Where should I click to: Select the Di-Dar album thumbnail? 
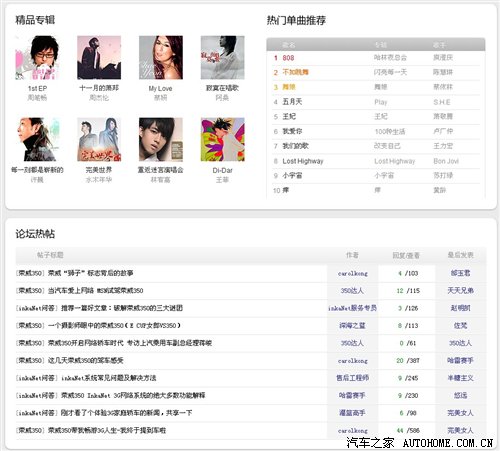(x=222, y=139)
